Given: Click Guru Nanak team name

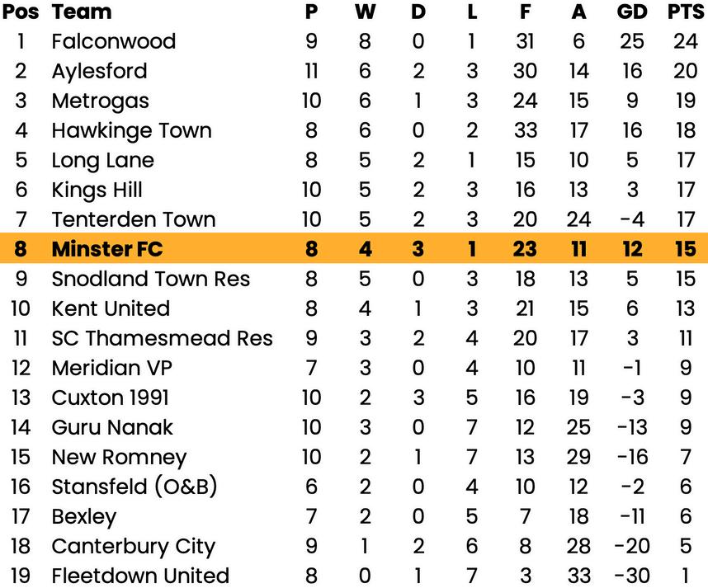Looking at the screenshot, I should point(112,427).
